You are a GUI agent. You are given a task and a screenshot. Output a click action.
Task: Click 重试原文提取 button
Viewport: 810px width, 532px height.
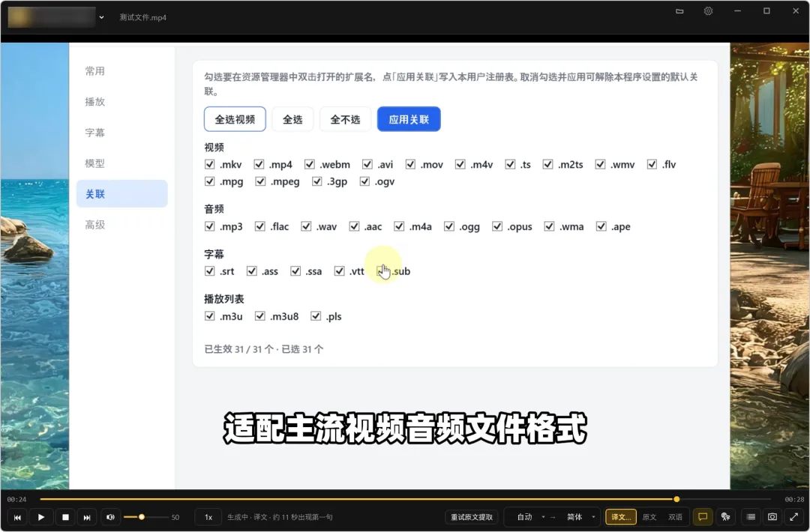point(472,517)
